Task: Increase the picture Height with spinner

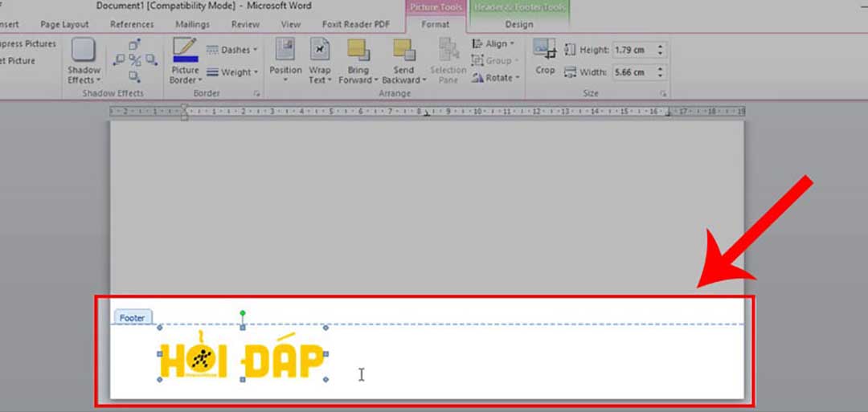Action: click(660, 47)
